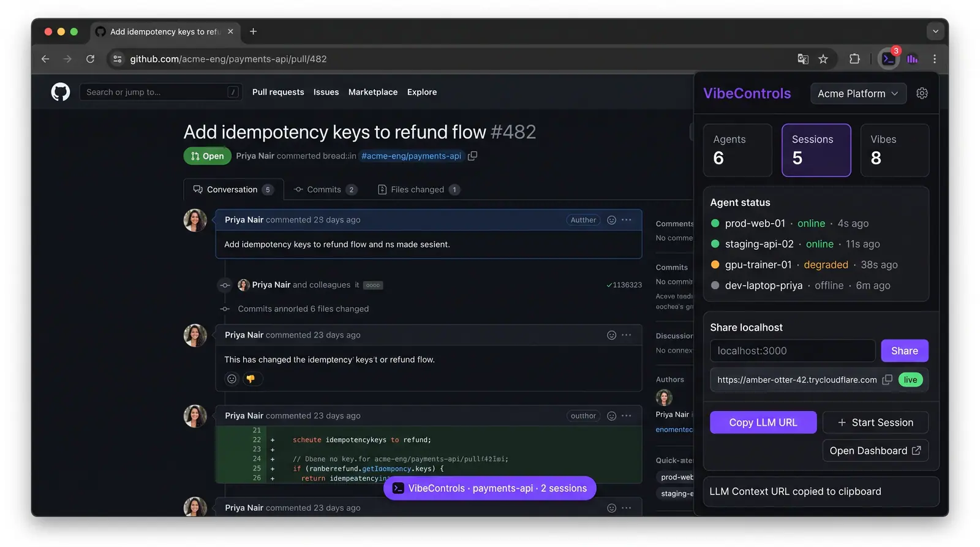Click the Copy LLM URL button
The height and width of the screenshot is (547, 980).
tap(763, 423)
